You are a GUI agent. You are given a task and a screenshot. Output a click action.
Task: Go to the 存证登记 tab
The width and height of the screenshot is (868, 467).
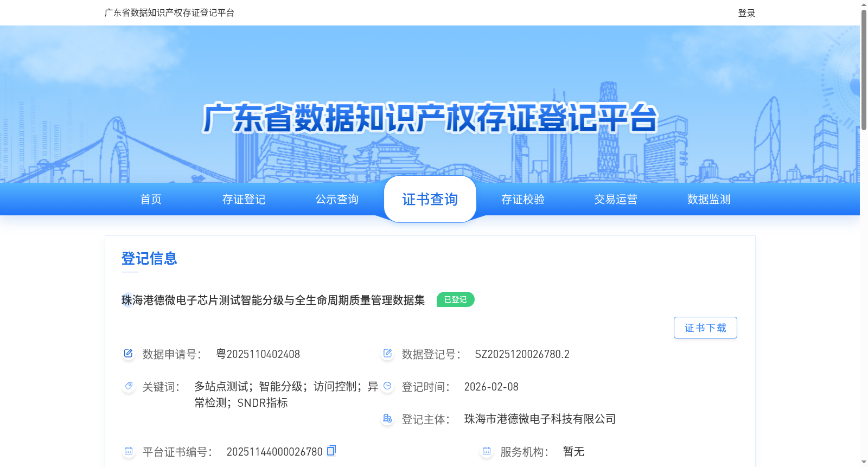tap(244, 199)
